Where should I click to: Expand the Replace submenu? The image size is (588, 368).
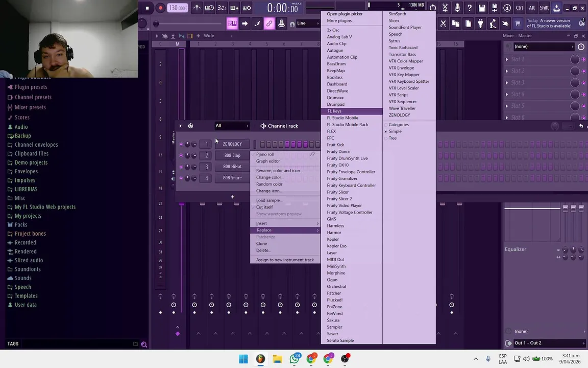click(285, 230)
